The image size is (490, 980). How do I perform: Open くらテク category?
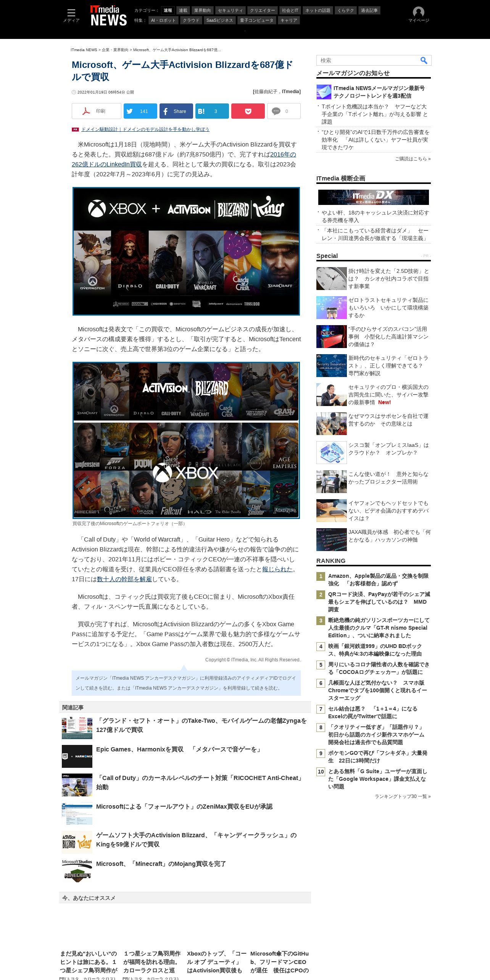[x=346, y=10]
